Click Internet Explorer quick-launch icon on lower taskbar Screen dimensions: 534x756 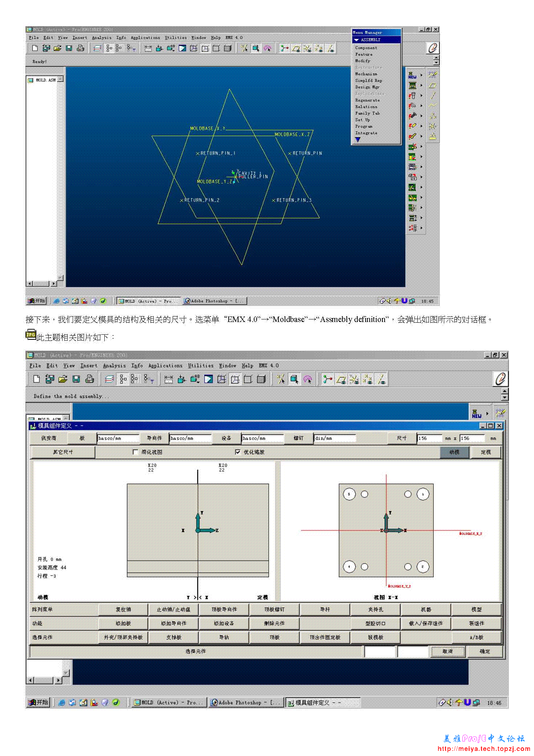(x=62, y=703)
